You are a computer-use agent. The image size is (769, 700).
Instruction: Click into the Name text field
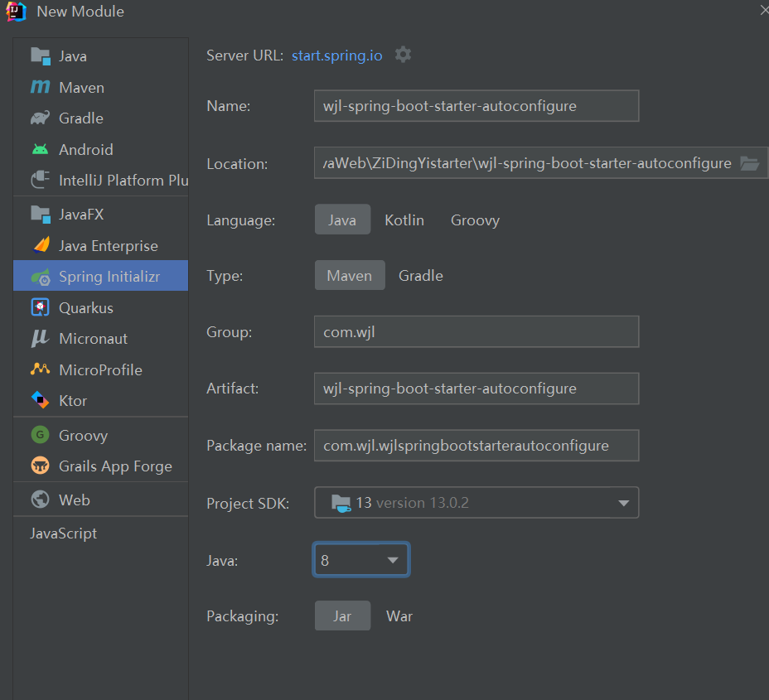476,106
